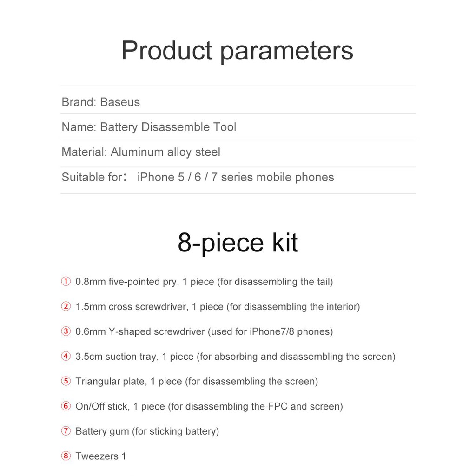
Task: Click the Product parameters heading
Action: click(x=238, y=51)
